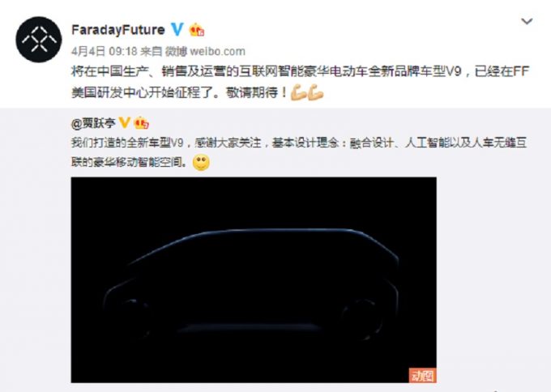Open the reposted 贾跃亭 post text
Viewport: 551px width, 392px height.
tap(299, 152)
